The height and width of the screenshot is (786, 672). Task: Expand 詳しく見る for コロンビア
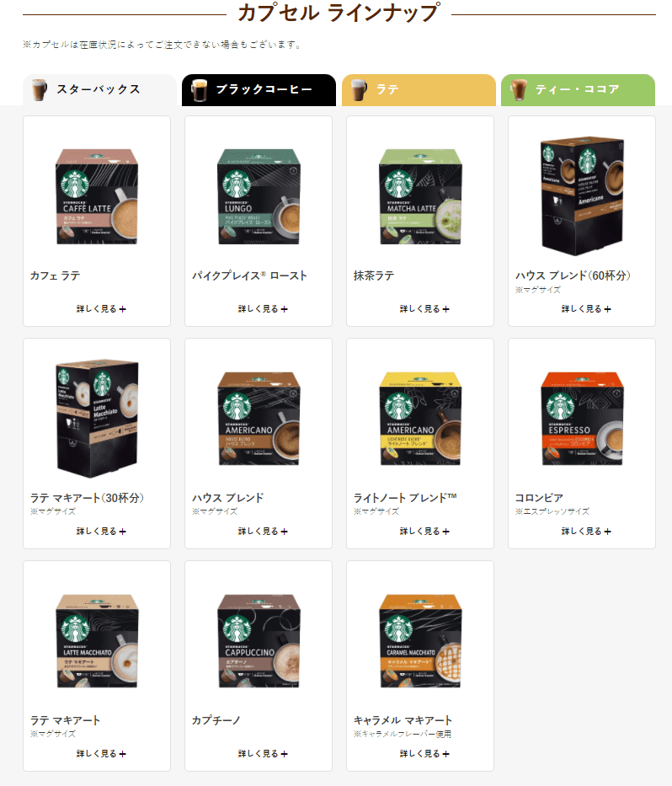click(586, 532)
